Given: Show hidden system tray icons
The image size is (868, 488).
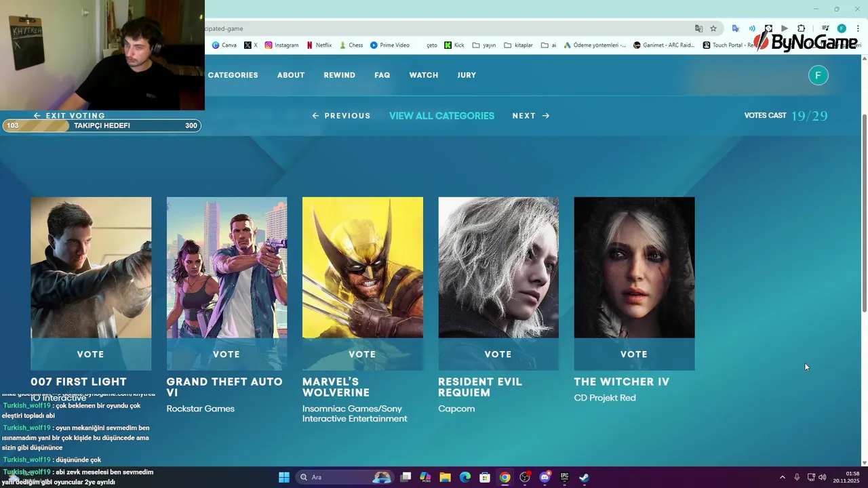Looking at the screenshot, I should [x=782, y=477].
